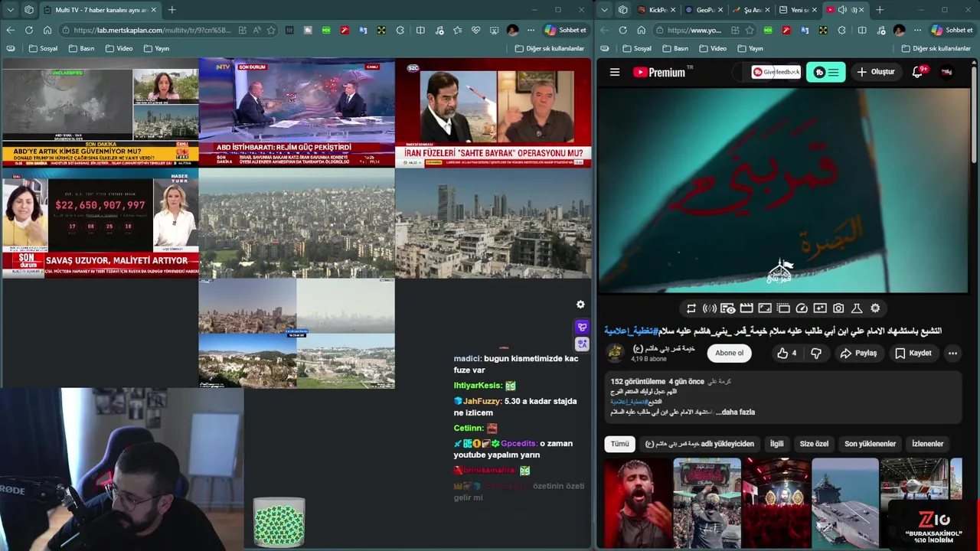Open YouTube notifications bell
Screen dimensions: 980x551
[918, 72]
